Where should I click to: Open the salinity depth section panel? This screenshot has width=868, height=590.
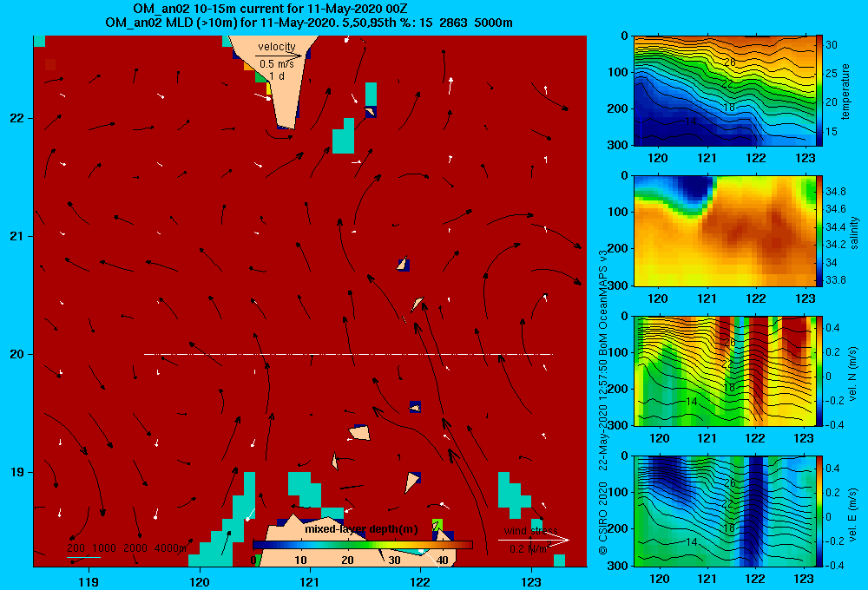724,231
